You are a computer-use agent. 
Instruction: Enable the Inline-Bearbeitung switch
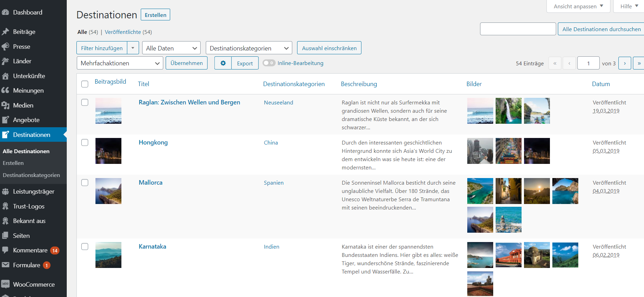pos(269,63)
